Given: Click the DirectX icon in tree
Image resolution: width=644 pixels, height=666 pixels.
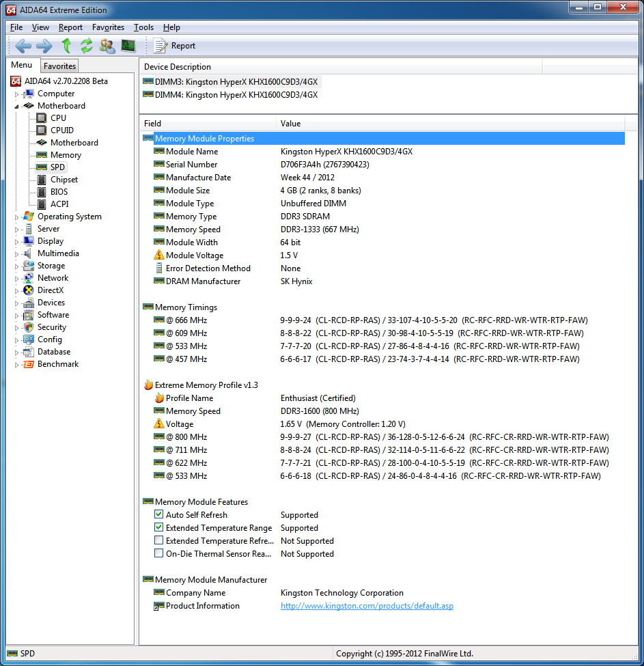Looking at the screenshot, I should (29, 290).
